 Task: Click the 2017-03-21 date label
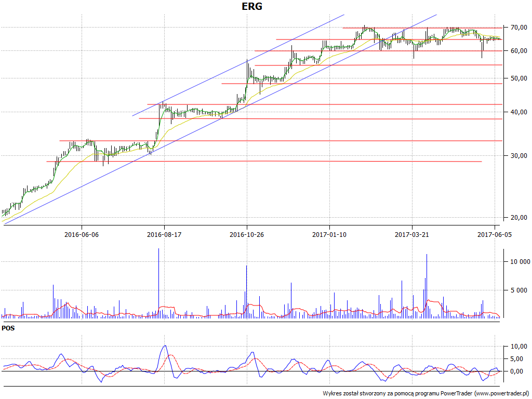pyautogui.click(x=412, y=234)
